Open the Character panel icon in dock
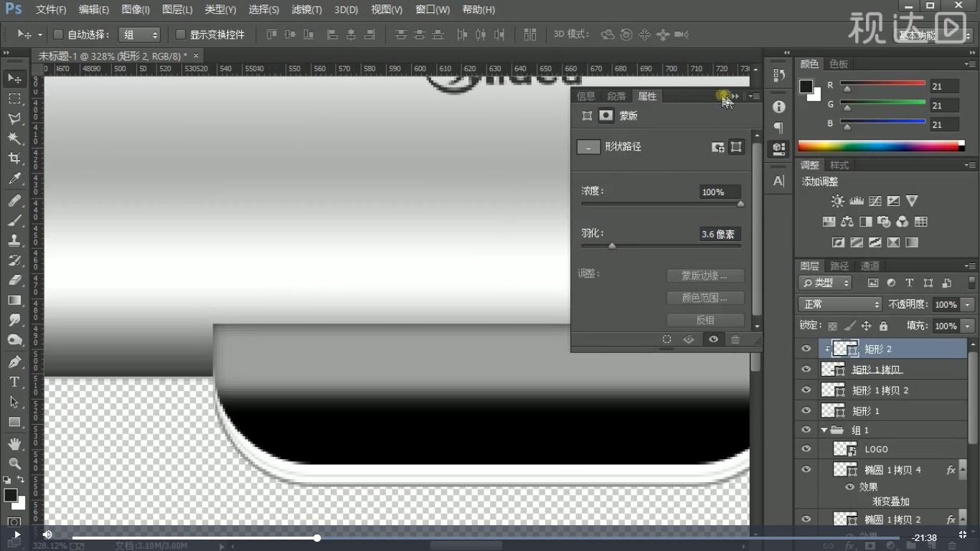This screenshot has height=551, width=980. coord(778,181)
